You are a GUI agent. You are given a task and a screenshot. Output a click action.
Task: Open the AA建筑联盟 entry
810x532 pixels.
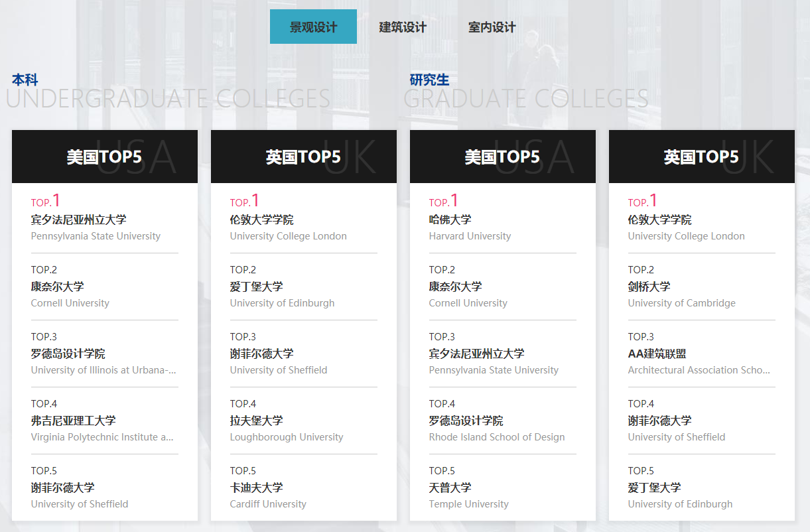tap(702, 354)
